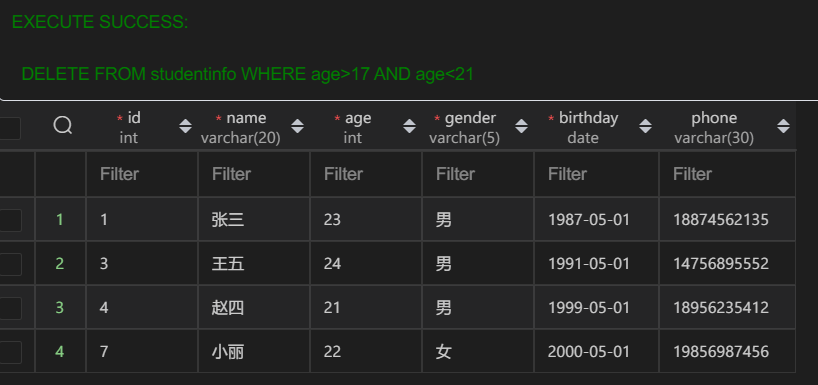Toggle the select-all checkbox in header
818x385 pixels.
(x=9, y=128)
